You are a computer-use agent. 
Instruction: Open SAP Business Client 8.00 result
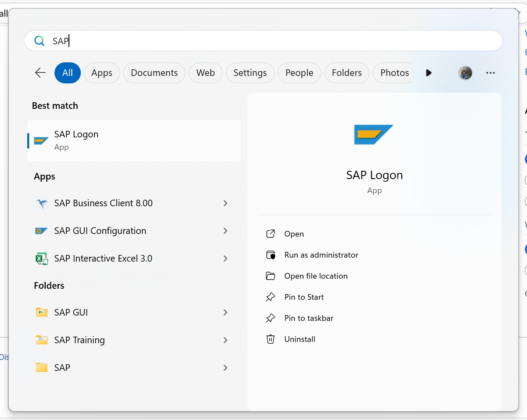134,203
